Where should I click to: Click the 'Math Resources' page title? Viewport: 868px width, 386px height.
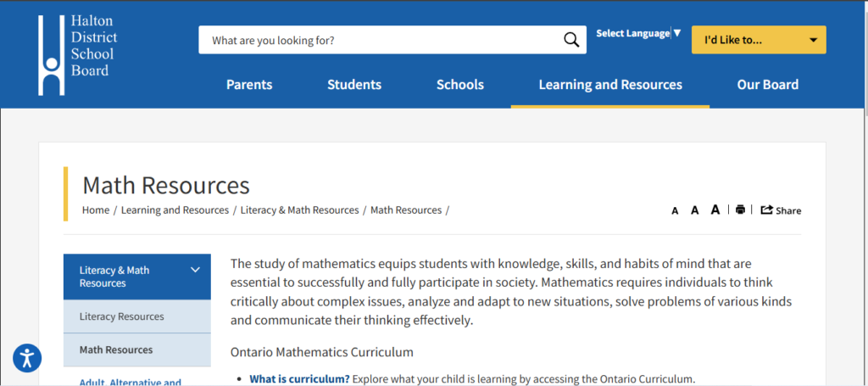[166, 186]
